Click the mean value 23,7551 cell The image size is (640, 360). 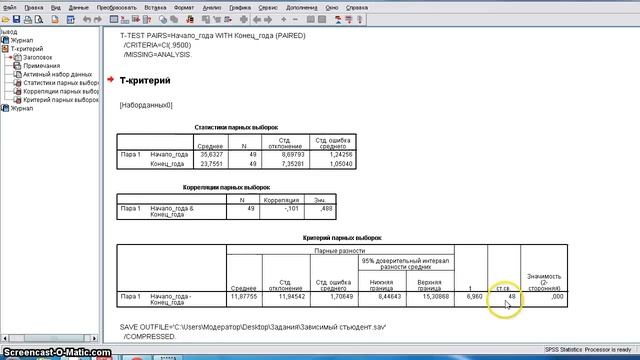coord(211,164)
